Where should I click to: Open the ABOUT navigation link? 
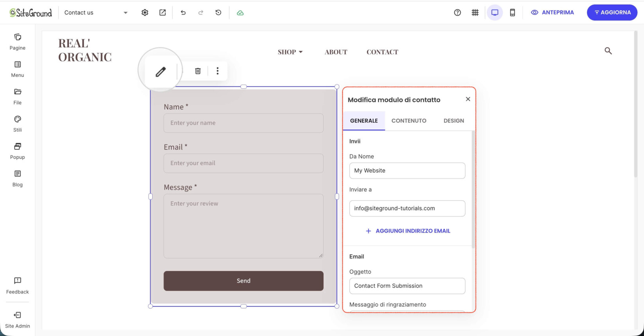[x=336, y=52]
